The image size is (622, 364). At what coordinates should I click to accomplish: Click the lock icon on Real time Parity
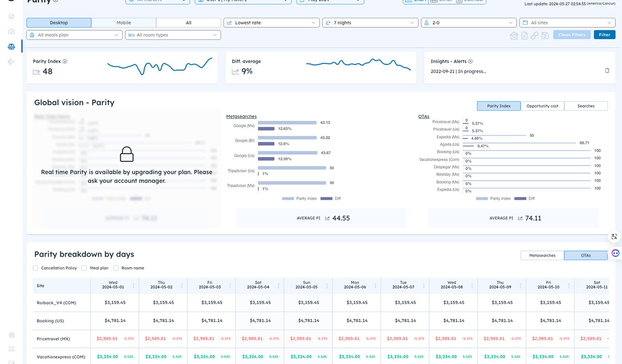click(127, 154)
